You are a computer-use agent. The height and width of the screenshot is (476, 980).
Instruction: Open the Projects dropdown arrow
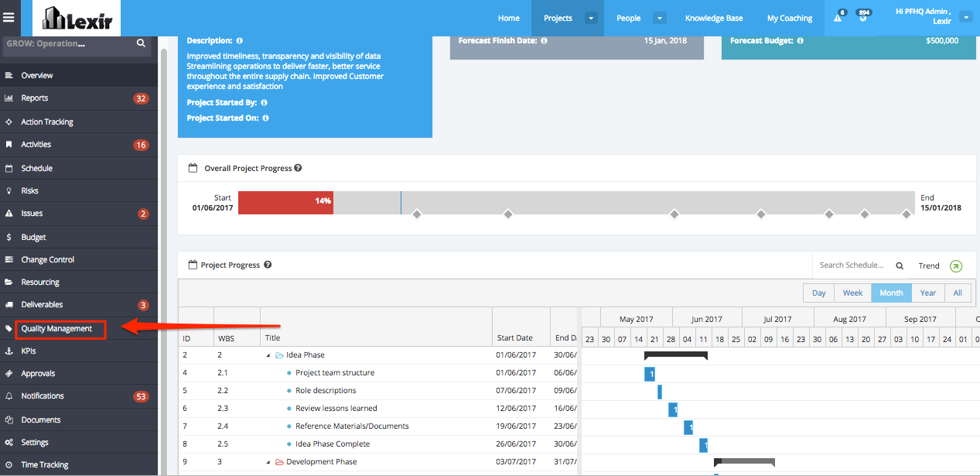[591, 18]
